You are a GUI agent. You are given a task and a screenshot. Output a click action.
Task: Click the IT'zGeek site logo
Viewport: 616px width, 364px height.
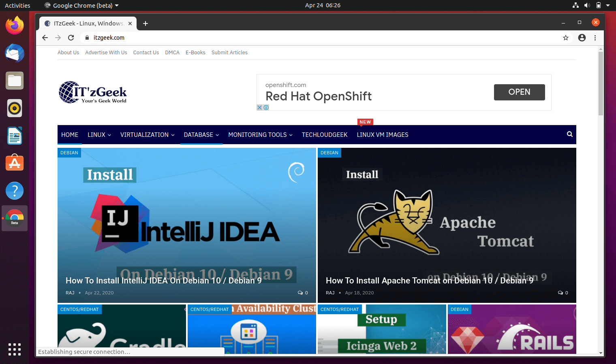click(x=93, y=92)
